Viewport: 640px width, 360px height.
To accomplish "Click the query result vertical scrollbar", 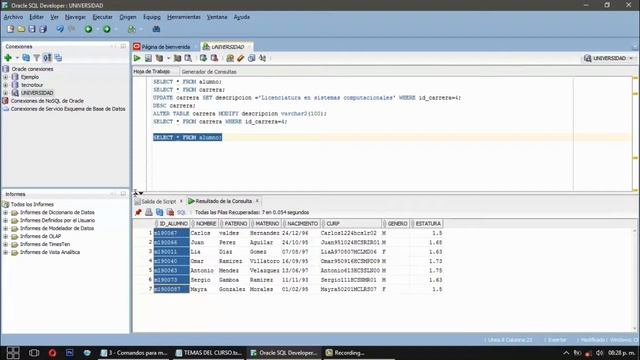I will click(x=635, y=279).
